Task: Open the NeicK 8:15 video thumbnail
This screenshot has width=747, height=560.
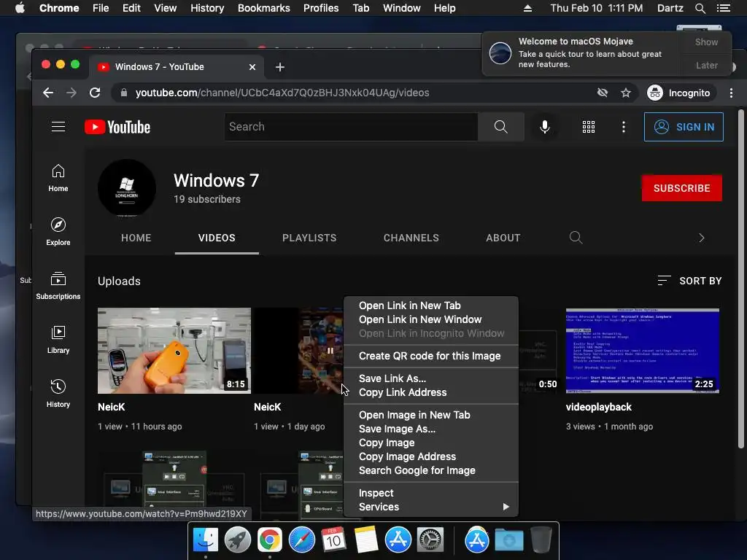Action: coord(174,351)
